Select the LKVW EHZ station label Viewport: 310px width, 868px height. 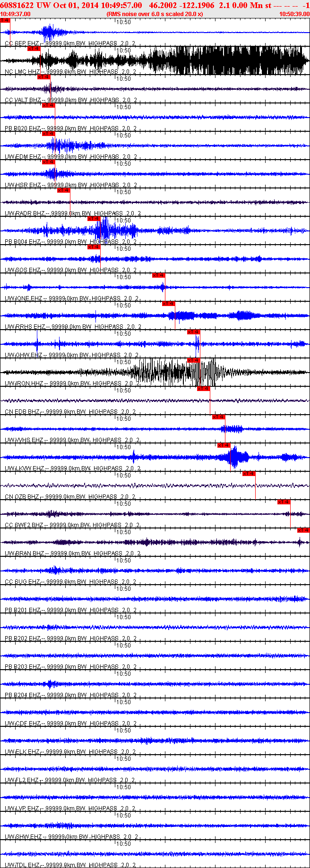72,468
